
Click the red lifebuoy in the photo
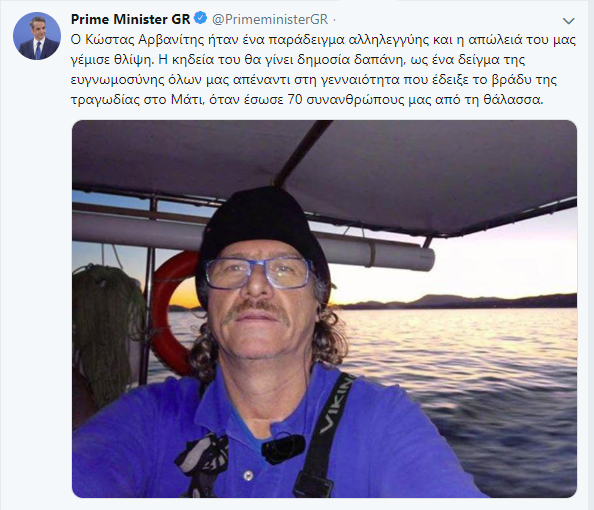pyautogui.click(x=171, y=313)
